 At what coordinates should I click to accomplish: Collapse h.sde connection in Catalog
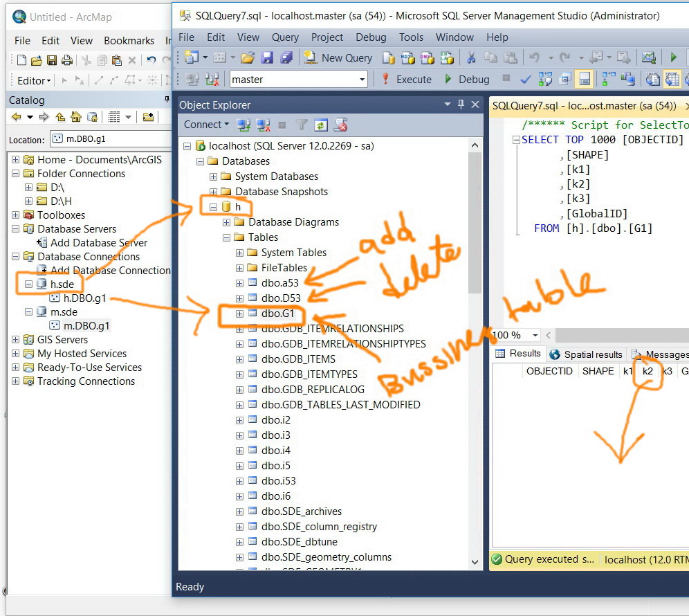pyautogui.click(x=29, y=284)
